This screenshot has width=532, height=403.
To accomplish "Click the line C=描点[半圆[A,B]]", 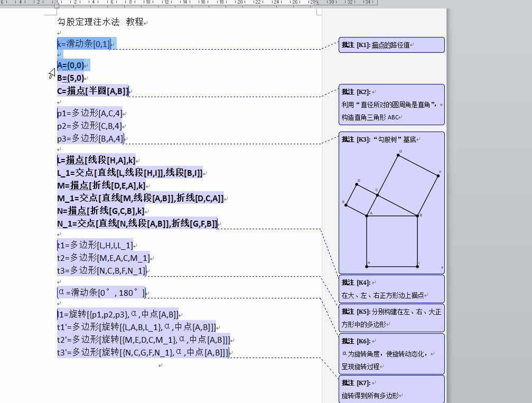I will [x=93, y=91].
